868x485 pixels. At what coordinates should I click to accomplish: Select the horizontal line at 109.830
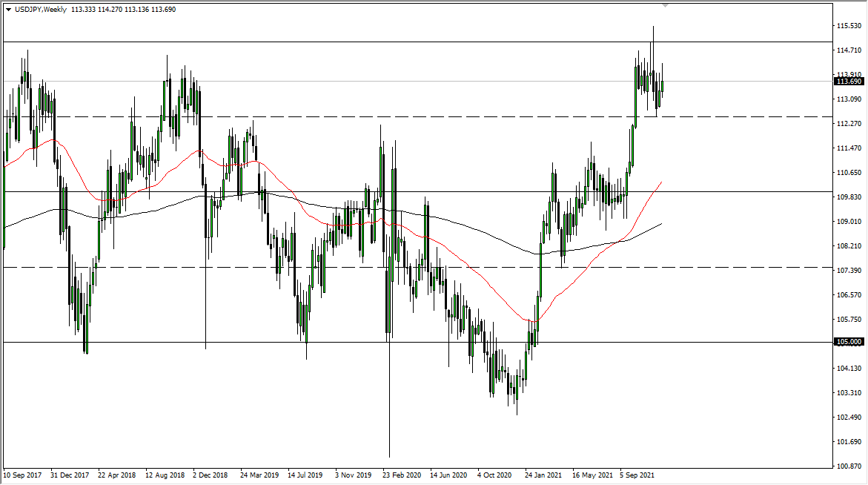click(445, 192)
